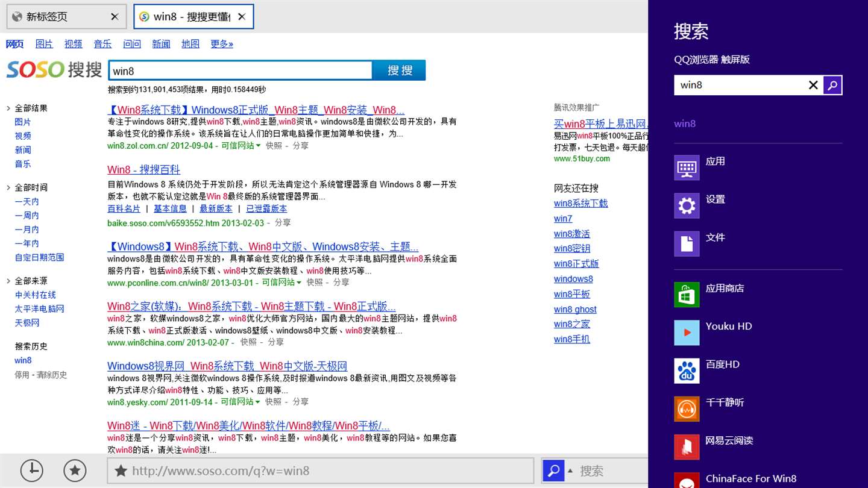868x488 pixels.
Task: Search within 百度HD app
Action: [758, 371]
